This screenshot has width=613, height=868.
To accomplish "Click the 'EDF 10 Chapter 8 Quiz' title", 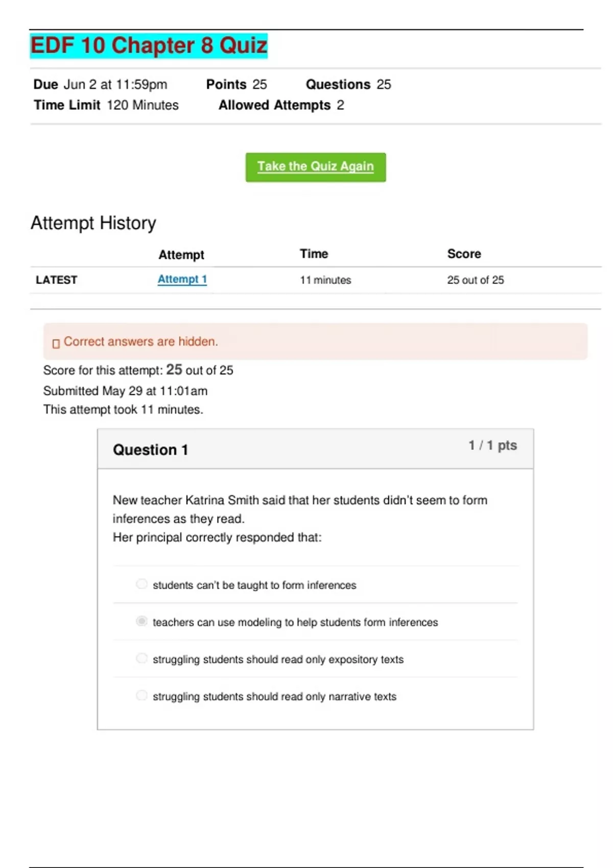I will (149, 45).
